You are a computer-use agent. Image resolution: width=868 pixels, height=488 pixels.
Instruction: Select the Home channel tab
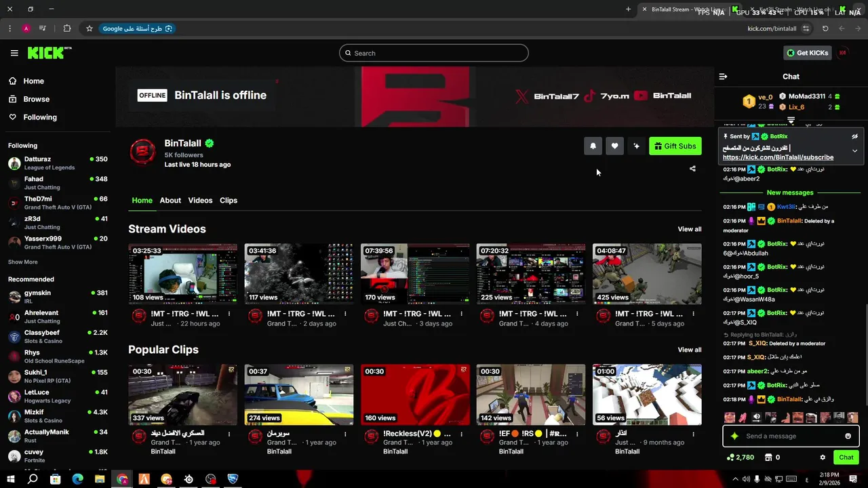point(142,201)
